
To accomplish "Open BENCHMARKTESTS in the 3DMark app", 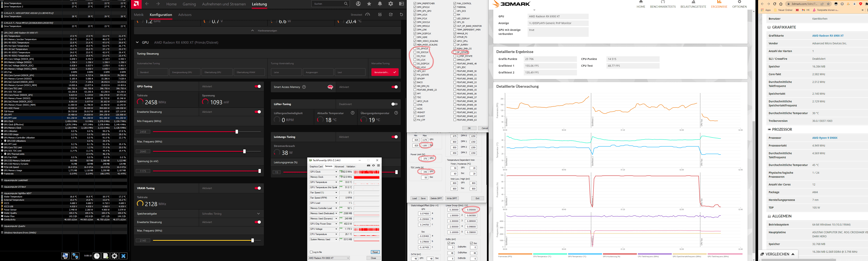I will click(663, 4).
